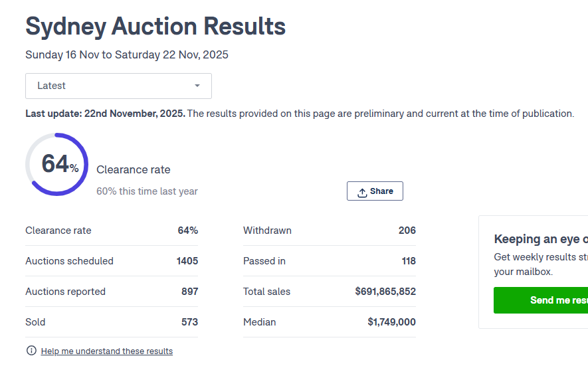
Task: Click the Total sales dollar amount
Action: (385, 292)
